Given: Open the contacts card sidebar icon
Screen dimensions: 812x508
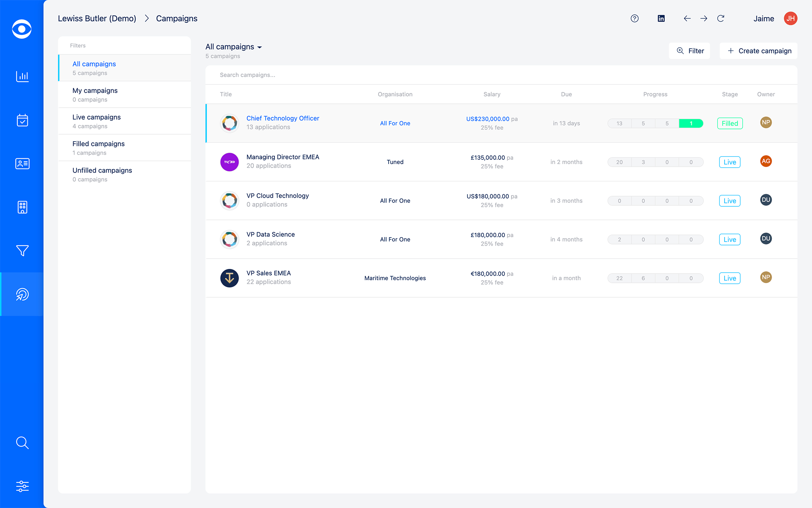Looking at the screenshot, I should [22, 164].
